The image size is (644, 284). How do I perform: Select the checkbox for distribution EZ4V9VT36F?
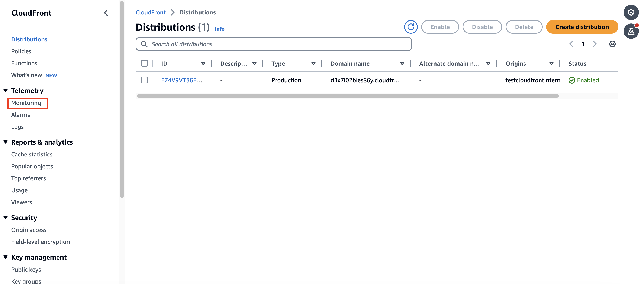144,80
